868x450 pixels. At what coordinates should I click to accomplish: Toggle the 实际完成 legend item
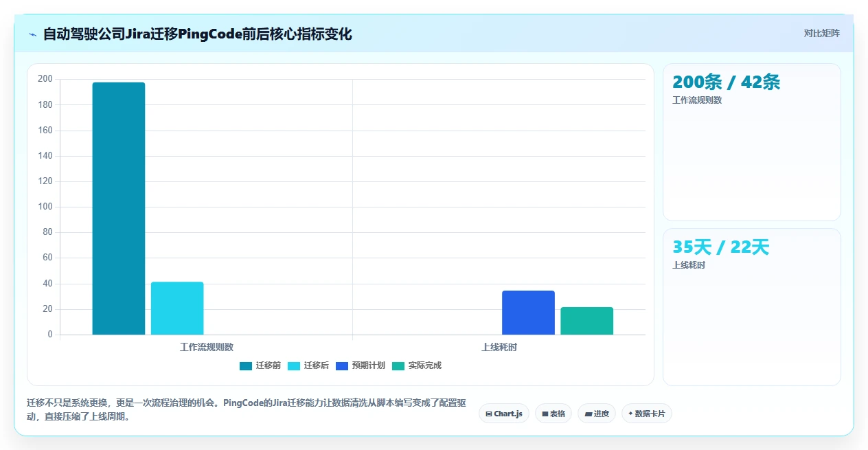pyautogui.click(x=417, y=365)
